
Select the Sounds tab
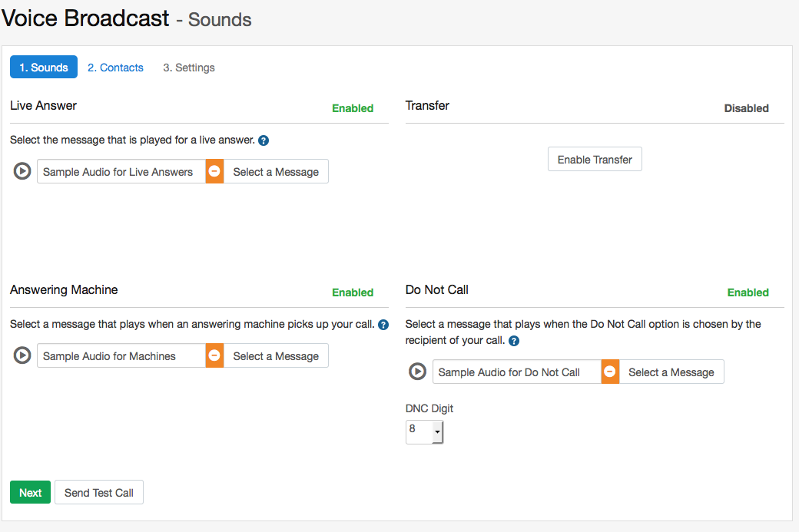[x=44, y=67]
